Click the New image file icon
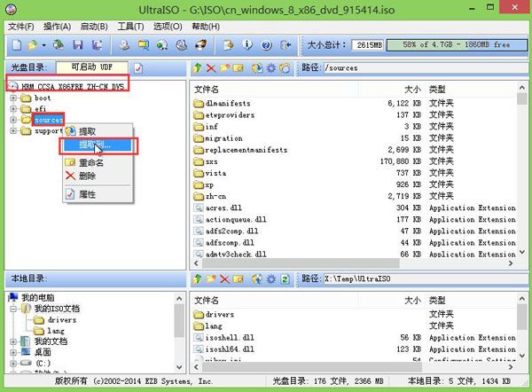This screenshot has width=532, height=392. (x=17, y=45)
